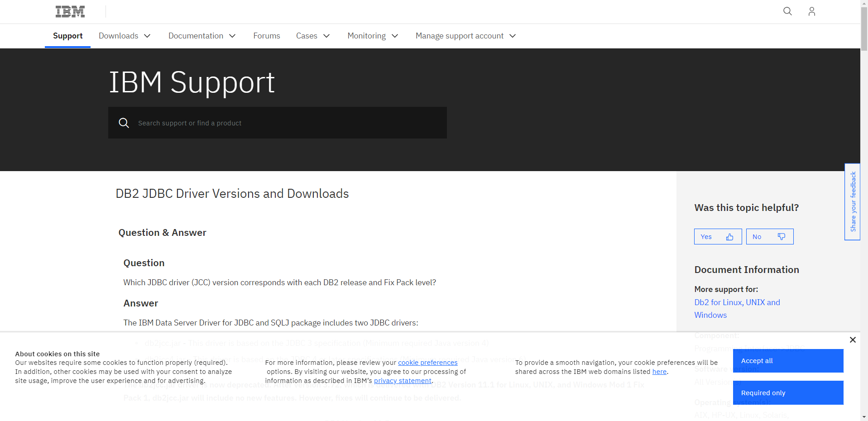868x421 pixels.
Task: Click Accept all cookies button
Action: point(788,361)
